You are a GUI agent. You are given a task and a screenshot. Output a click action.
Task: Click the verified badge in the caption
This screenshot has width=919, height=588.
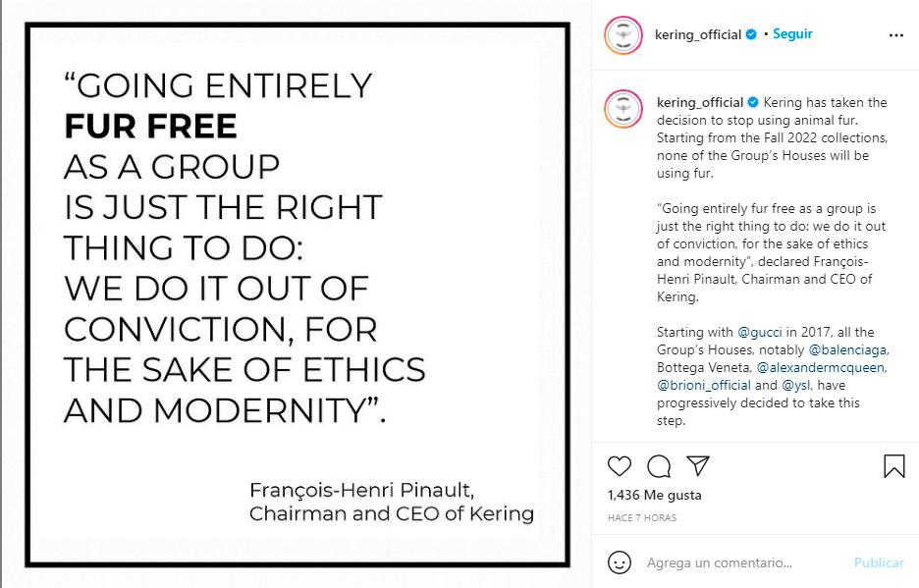click(x=753, y=102)
